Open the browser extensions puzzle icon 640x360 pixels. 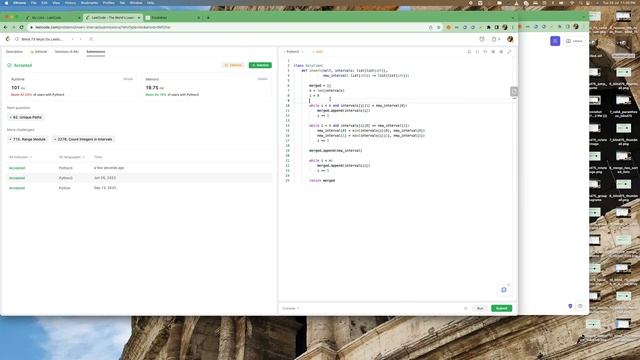tap(489, 27)
